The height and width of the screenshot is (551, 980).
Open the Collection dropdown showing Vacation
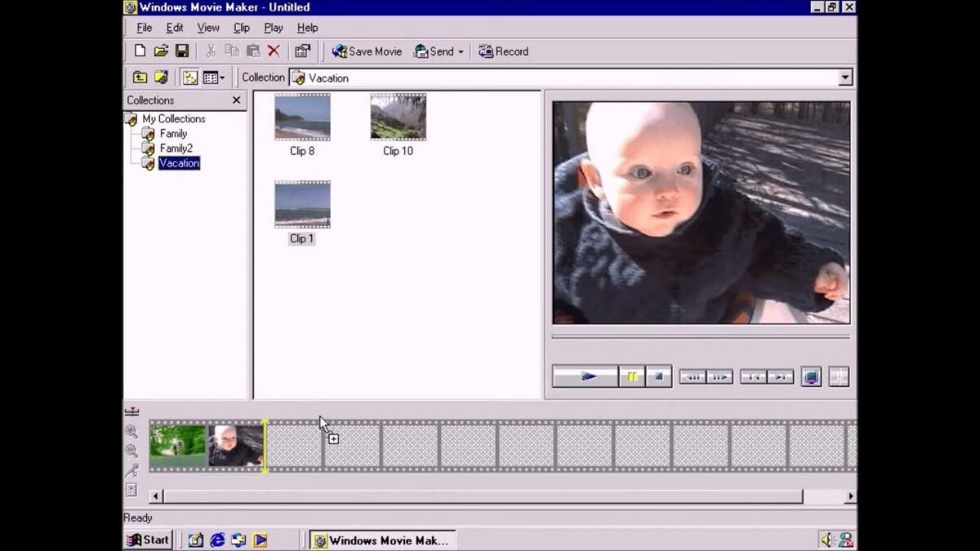point(845,78)
